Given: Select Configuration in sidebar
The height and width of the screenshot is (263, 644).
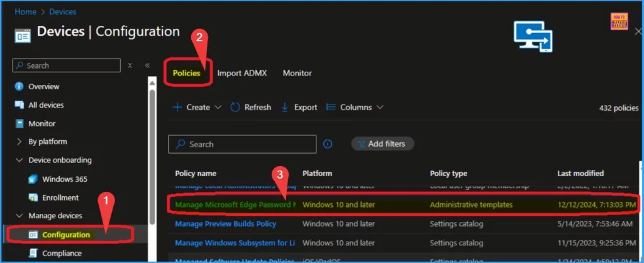Looking at the screenshot, I should click(66, 235).
